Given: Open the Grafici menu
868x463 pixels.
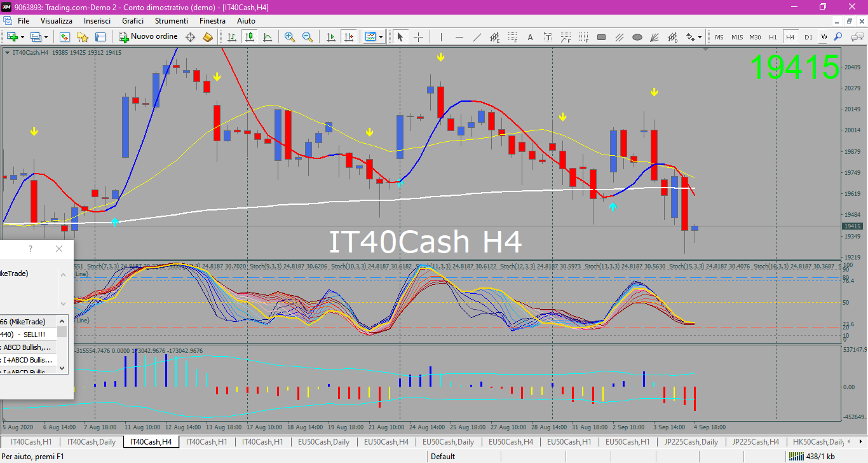Looking at the screenshot, I should click(x=133, y=21).
